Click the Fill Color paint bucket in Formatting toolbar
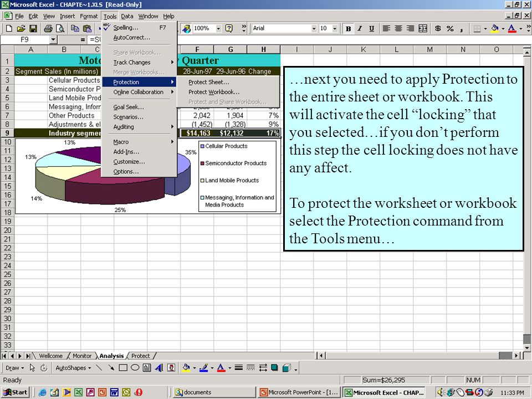 click(495, 28)
